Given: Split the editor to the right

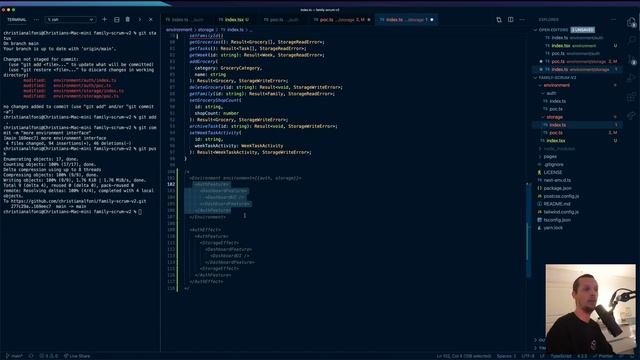Looking at the screenshot, I should point(511,20).
